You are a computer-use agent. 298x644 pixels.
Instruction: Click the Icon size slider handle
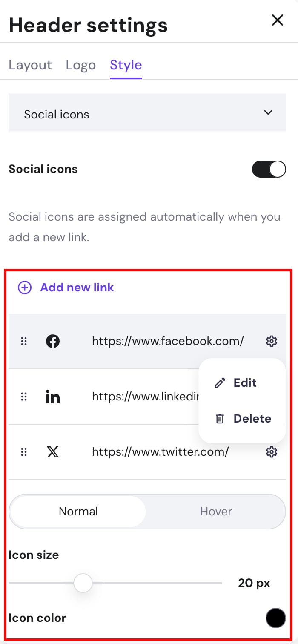click(x=83, y=583)
